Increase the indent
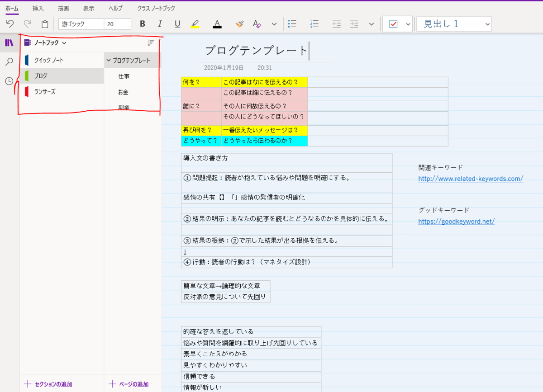The width and height of the screenshot is (543, 392). point(354,24)
